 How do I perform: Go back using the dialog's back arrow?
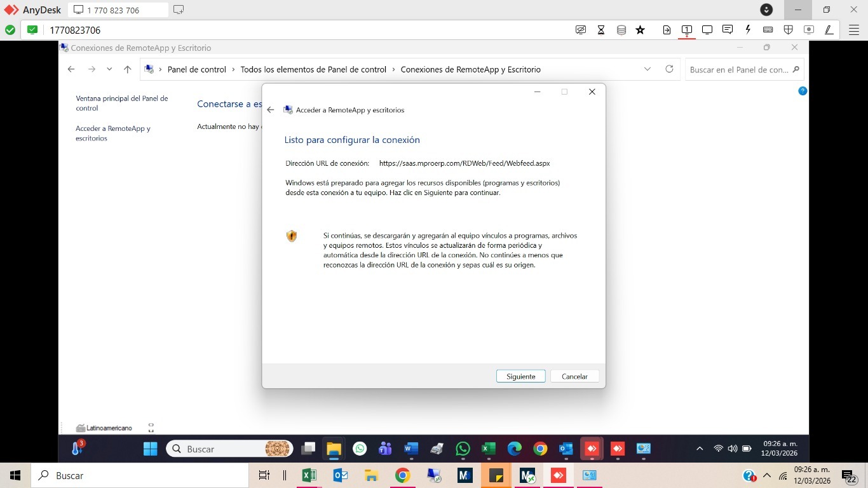tap(271, 110)
